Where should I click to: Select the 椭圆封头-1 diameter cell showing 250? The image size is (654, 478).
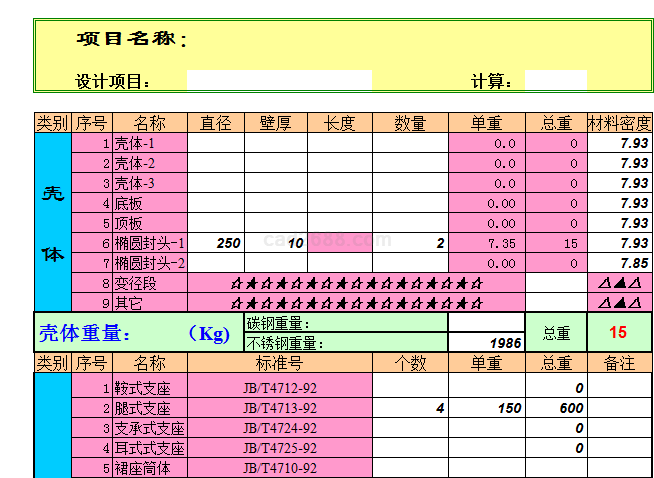[216, 243]
